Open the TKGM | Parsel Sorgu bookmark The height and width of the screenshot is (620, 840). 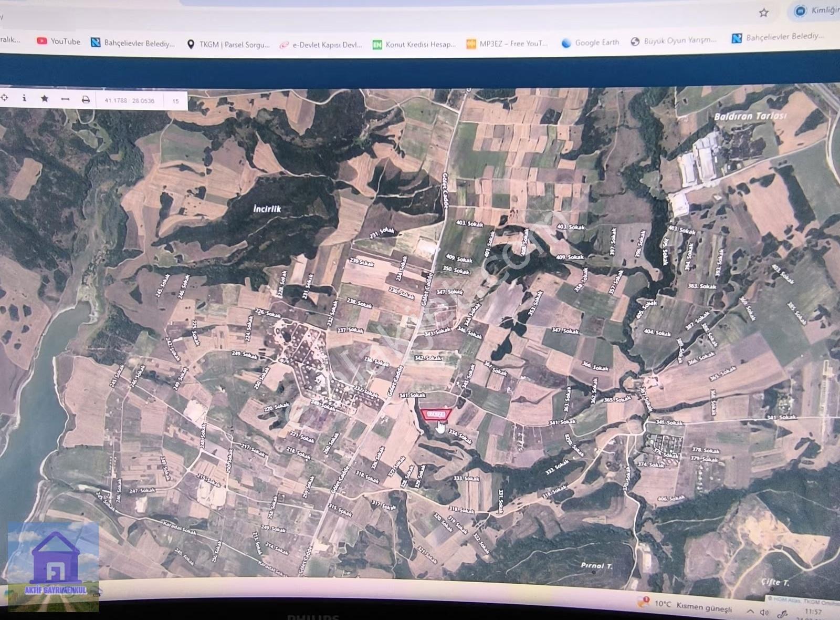[228, 45]
